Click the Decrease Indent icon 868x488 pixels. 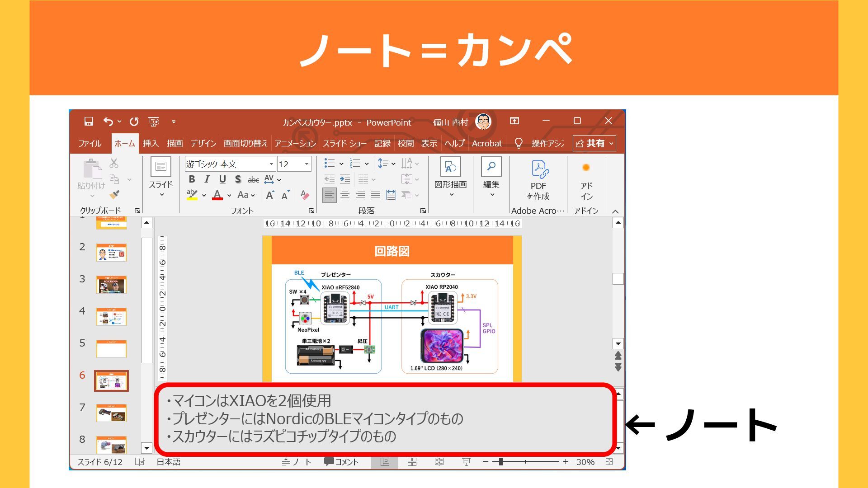[330, 179]
